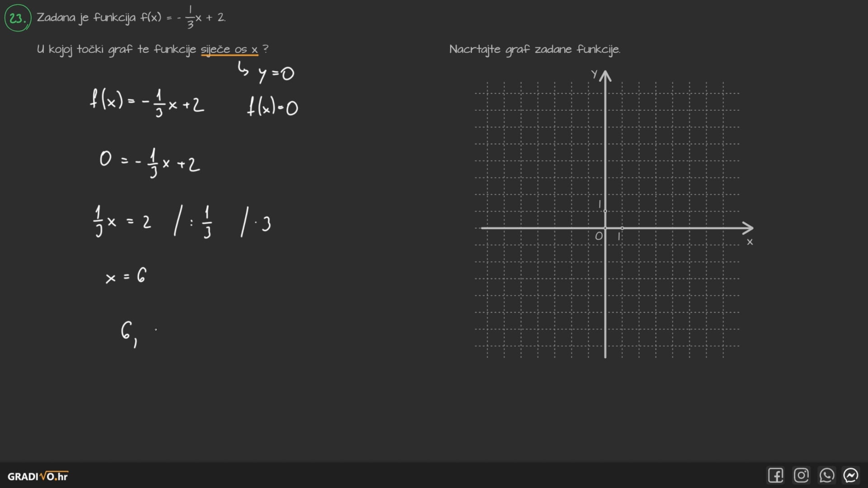Click the x label beside horizontal axis

click(x=750, y=242)
